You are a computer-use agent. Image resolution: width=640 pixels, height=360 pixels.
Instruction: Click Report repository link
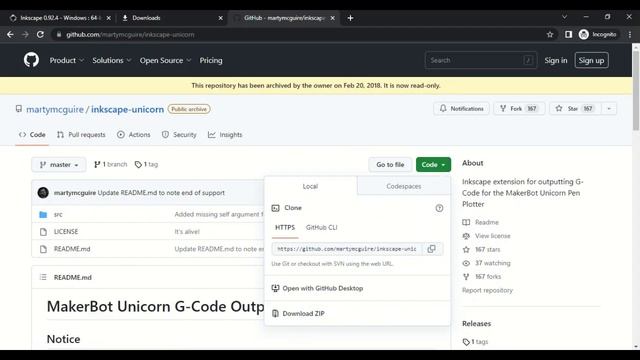[x=487, y=290]
